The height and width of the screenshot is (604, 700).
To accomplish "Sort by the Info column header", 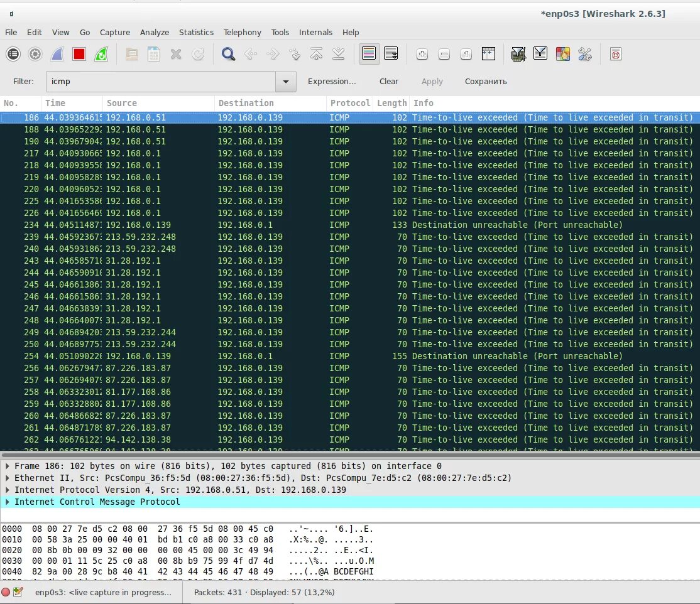I will (x=555, y=103).
